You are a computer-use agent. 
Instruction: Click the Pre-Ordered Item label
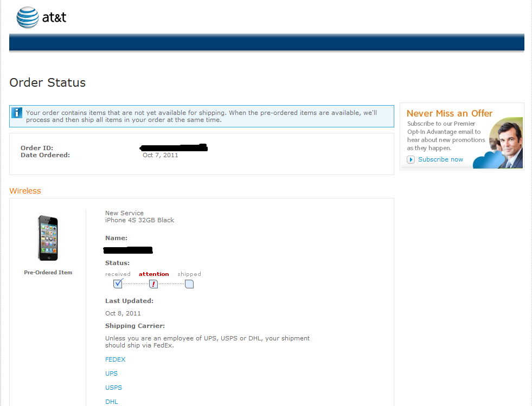(48, 272)
